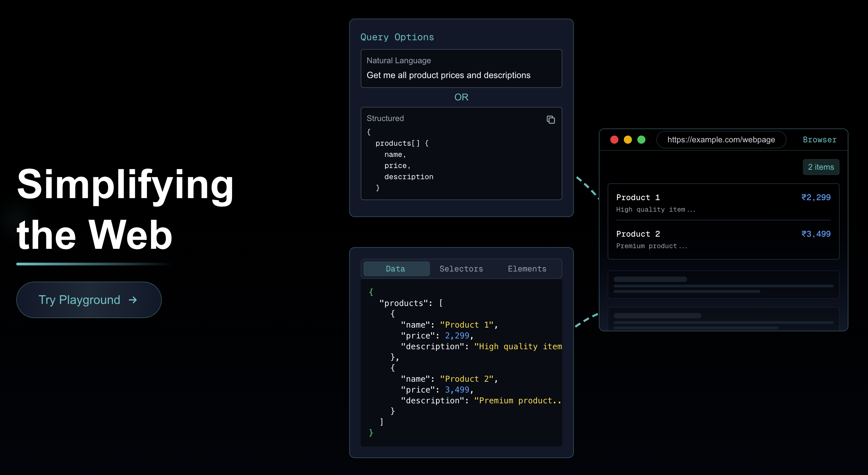Image resolution: width=868 pixels, height=475 pixels.
Task: Copy the structured query with copy icon
Action: [x=551, y=120]
